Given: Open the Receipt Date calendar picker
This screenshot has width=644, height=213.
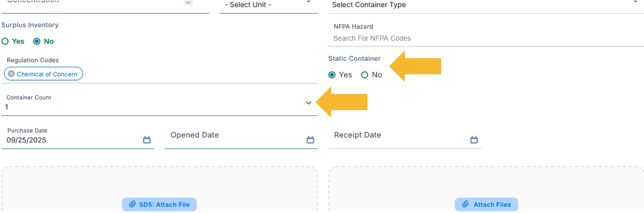Looking at the screenshot, I should (474, 140).
